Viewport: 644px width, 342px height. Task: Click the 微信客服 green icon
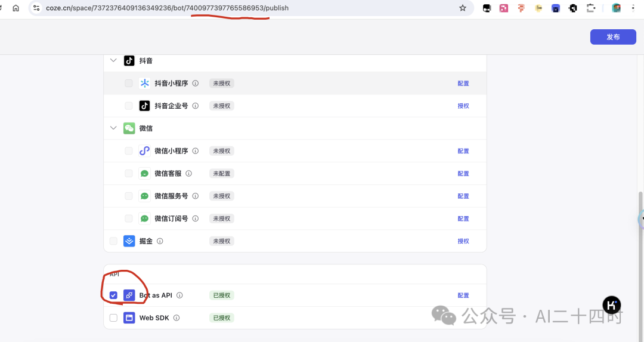click(x=144, y=174)
